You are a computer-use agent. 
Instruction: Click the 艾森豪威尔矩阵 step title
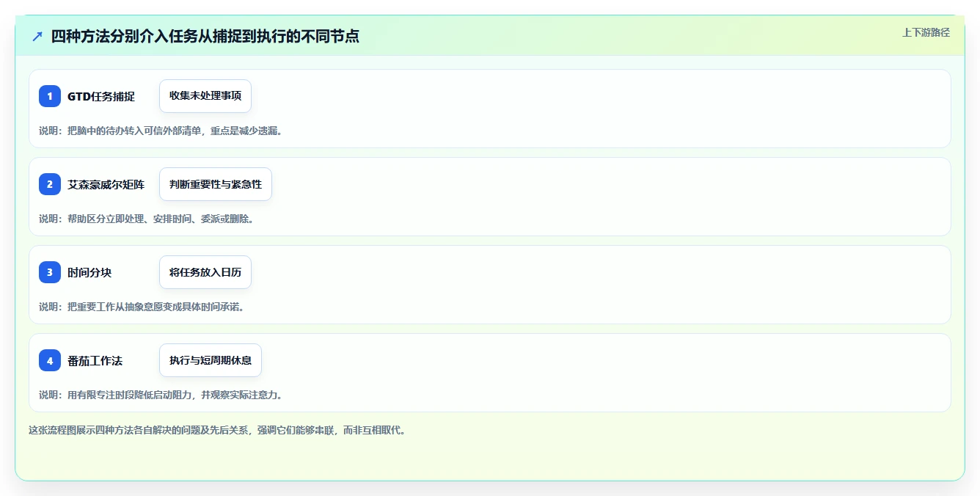[x=106, y=184]
